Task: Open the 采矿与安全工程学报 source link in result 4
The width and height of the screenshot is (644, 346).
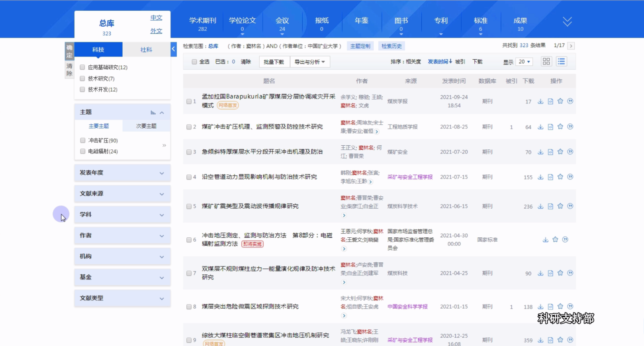Action: tap(410, 177)
